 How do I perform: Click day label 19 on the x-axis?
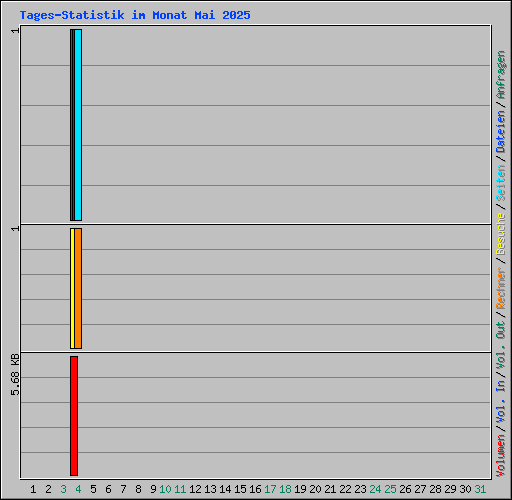(x=300, y=489)
